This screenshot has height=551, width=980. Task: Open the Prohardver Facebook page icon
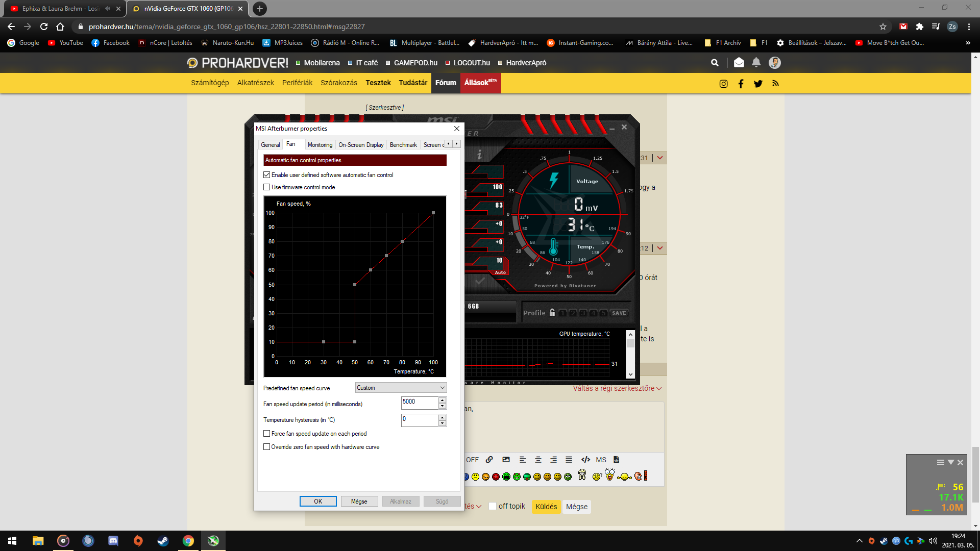point(741,84)
